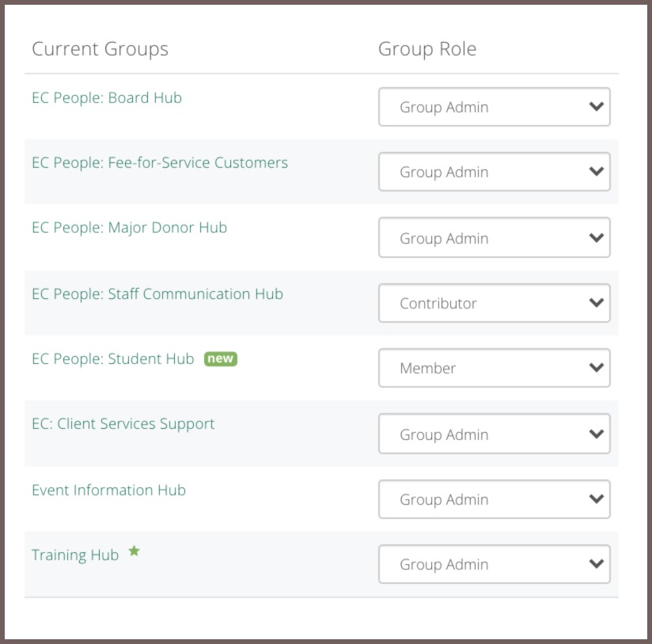652x644 pixels.
Task: Change the Staff Communication Hub Contributor role
Action: (494, 303)
